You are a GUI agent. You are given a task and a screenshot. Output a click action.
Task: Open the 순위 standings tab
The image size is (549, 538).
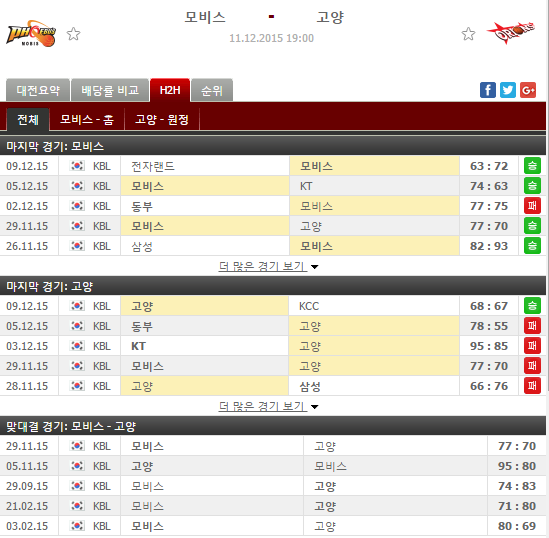tap(212, 90)
